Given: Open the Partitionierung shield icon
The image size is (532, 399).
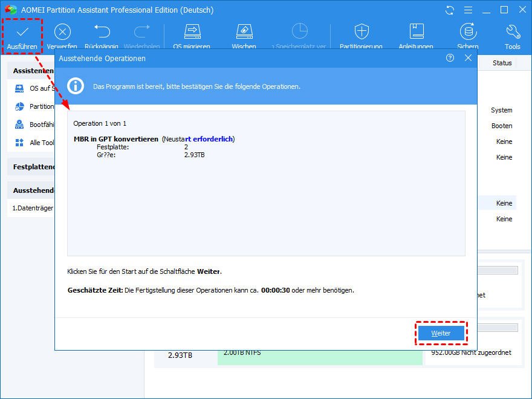Looking at the screenshot, I should [x=362, y=31].
